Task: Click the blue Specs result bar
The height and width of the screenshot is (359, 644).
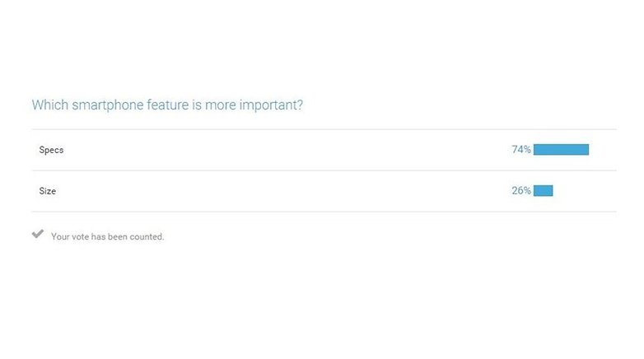Action: pyautogui.click(x=561, y=150)
